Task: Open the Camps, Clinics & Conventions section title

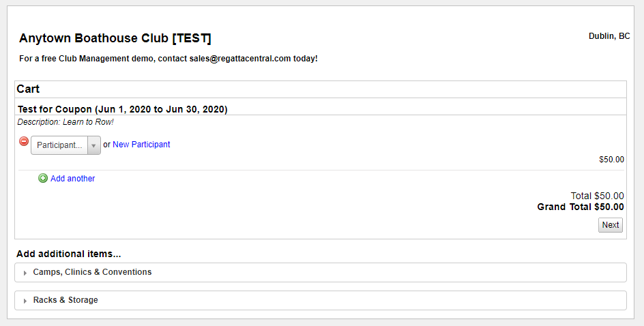Action: 92,272
